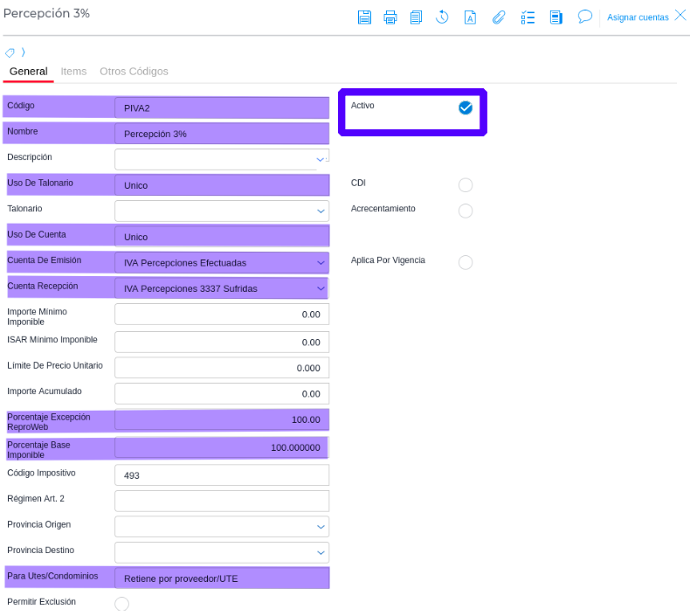Screen dimensions: 690x616
Task: Open the comments speech bubble icon
Action: click(x=585, y=17)
